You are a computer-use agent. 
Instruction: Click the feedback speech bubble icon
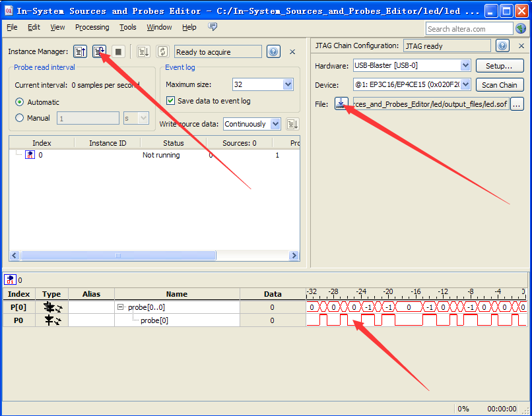pyautogui.click(x=213, y=27)
